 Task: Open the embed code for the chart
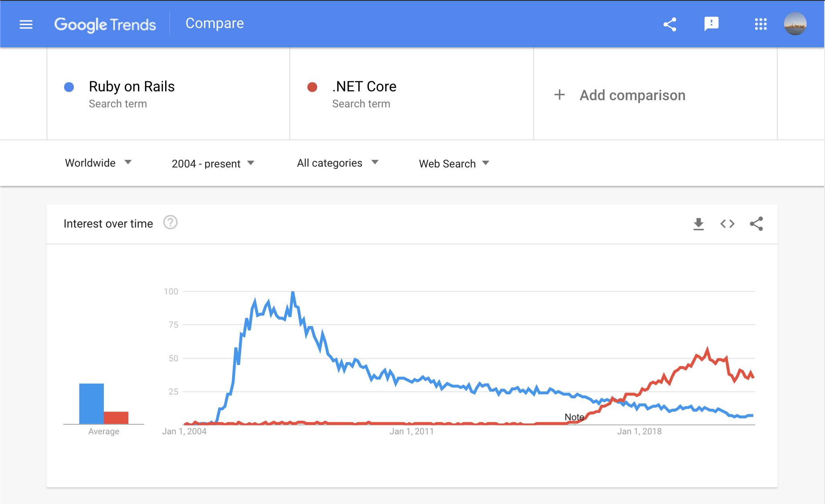727,224
